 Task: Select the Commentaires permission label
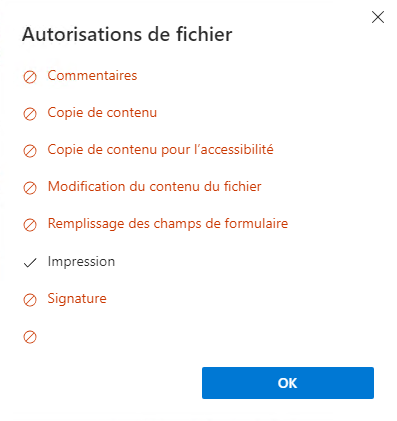click(92, 76)
